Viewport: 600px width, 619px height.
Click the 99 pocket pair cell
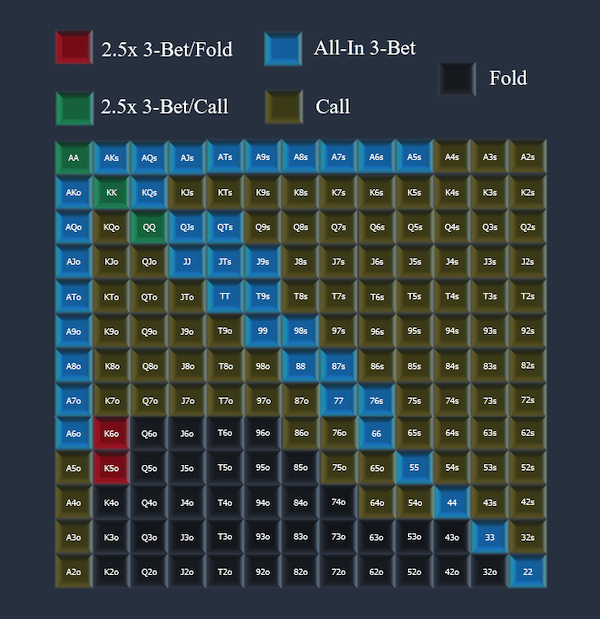263,331
